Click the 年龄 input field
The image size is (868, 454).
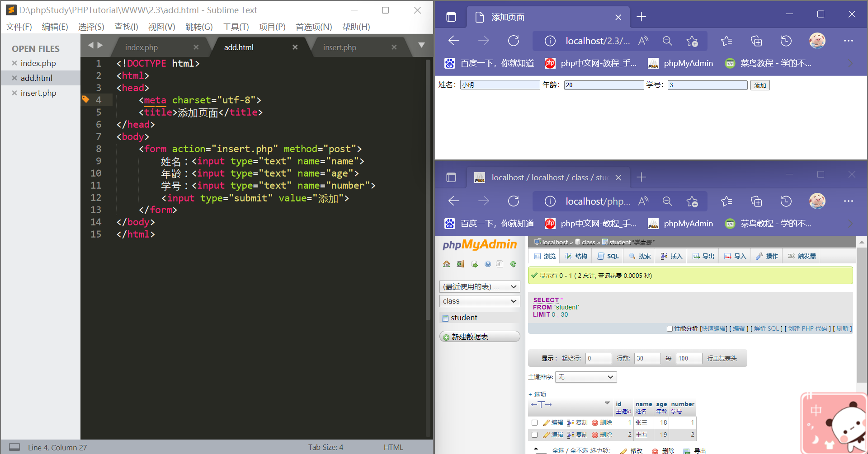coord(604,85)
